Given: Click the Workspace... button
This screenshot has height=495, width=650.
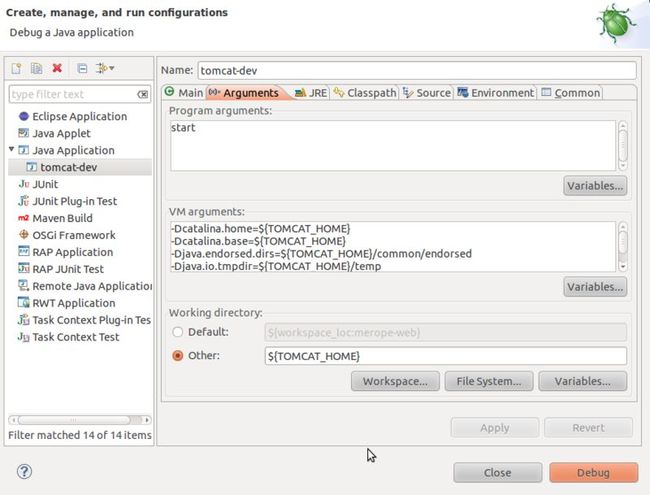Looking at the screenshot, I should click(395, 381).
